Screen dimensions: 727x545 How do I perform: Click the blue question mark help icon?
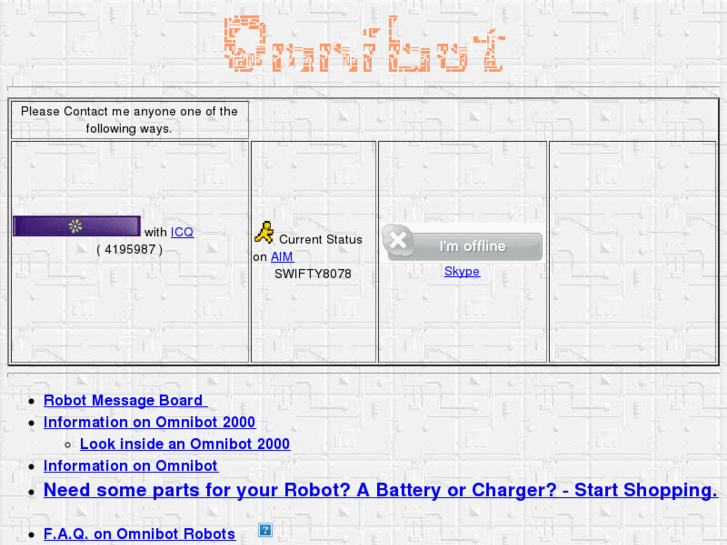(265, 530)
